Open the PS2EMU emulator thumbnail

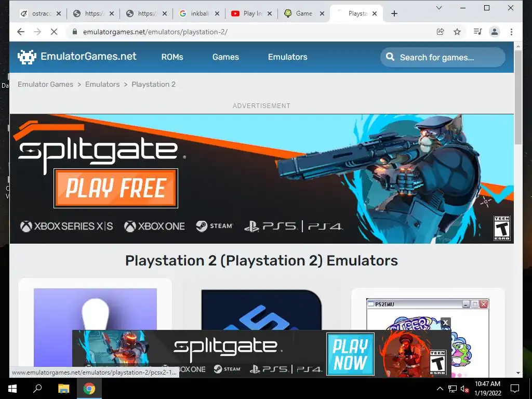pos(428,314)
